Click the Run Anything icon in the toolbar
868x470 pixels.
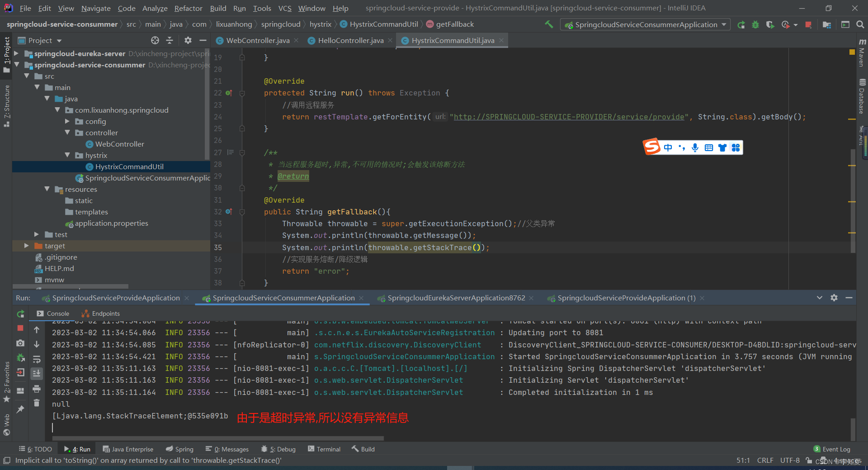[x=845, y=25]
